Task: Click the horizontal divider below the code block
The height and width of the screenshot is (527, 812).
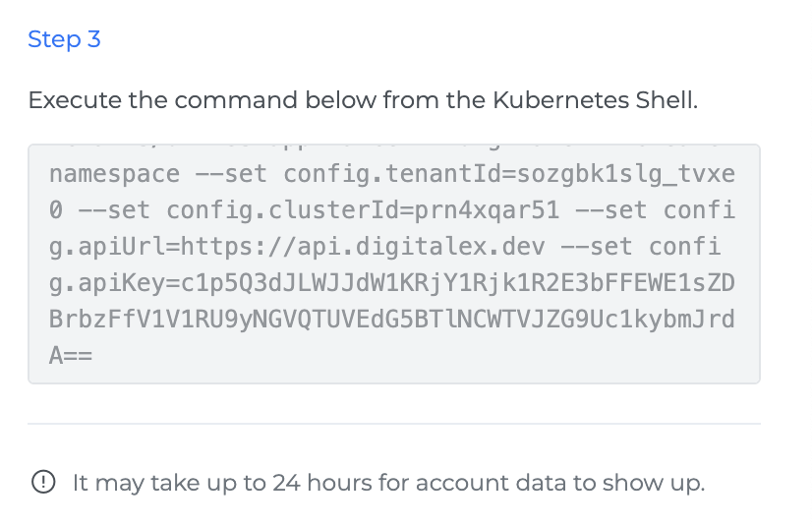Action: (393, 424)
